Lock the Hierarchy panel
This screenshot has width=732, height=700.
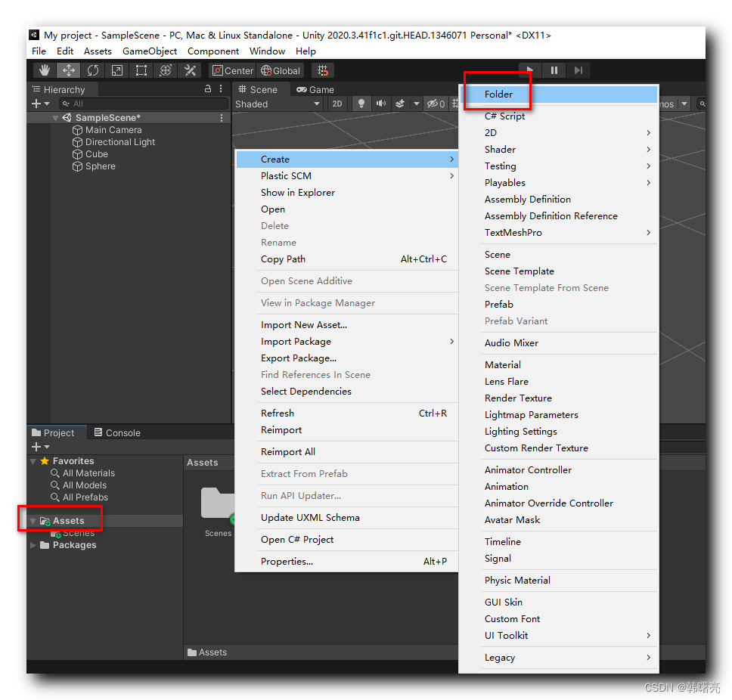[208, 88]
